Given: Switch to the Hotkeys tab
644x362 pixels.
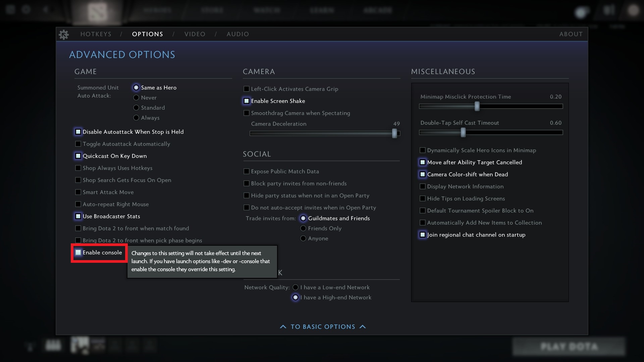Looking at the screenshot, I should [96, 34].
